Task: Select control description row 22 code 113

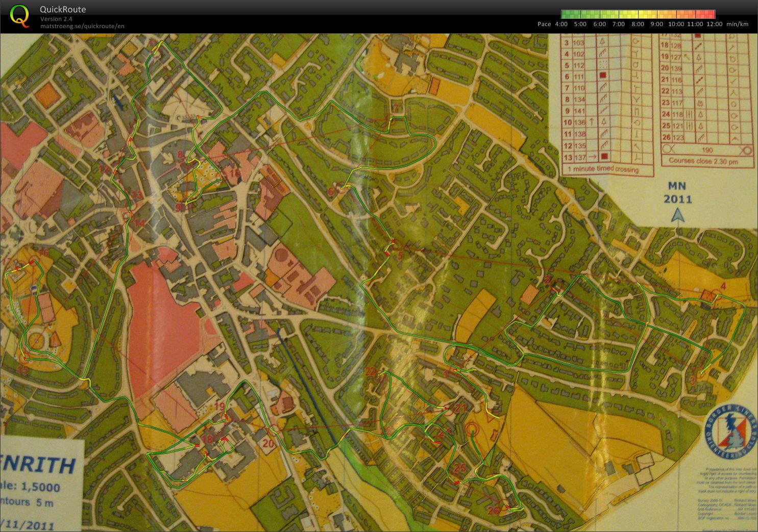Action: 705,91
